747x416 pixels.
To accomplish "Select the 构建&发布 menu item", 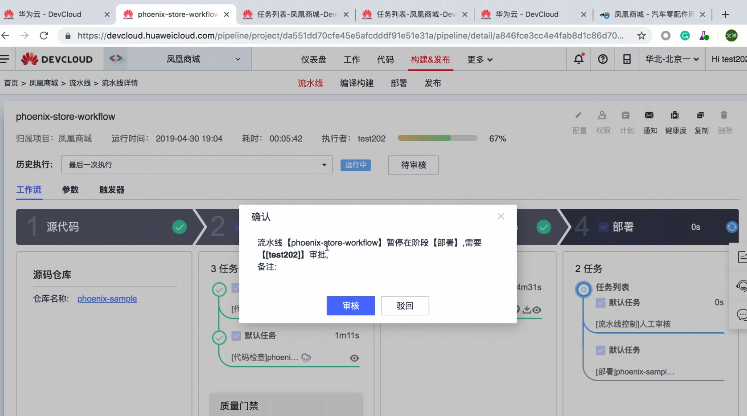I will click(430, 59).
